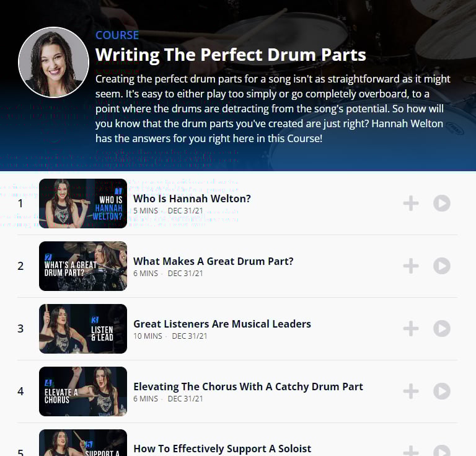
Task: Open 'Who Is Hannah Welton?' title link
Action: click(x=192, y=199)
